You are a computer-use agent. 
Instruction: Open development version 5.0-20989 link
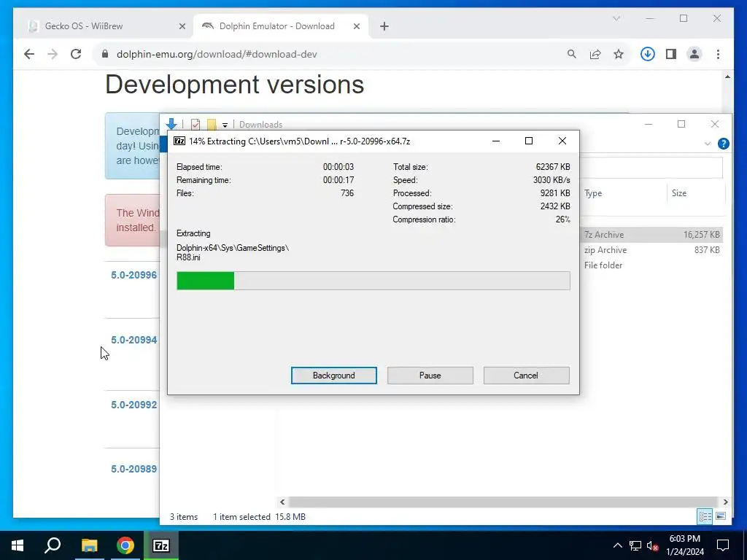coord(134,469)
